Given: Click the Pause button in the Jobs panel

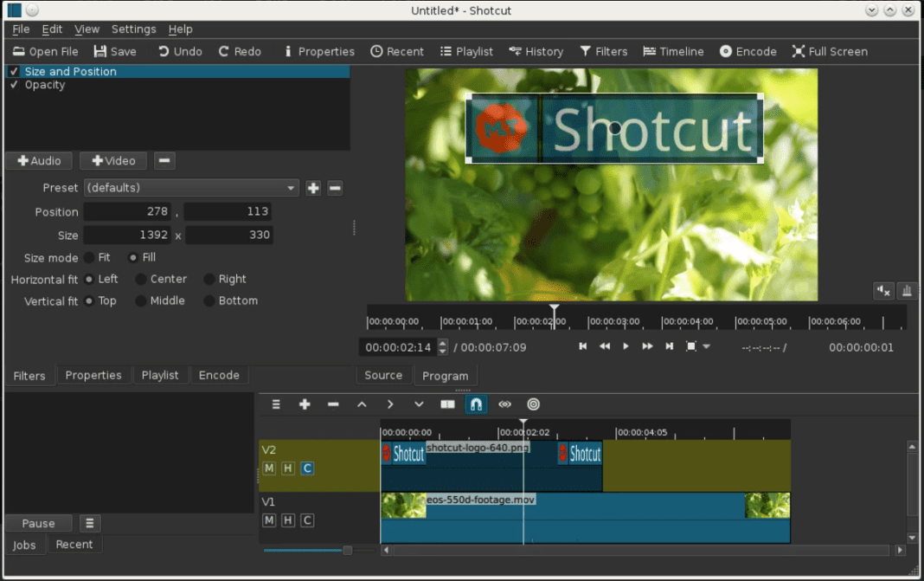Looking at the screenshot, I should [37, 523].
